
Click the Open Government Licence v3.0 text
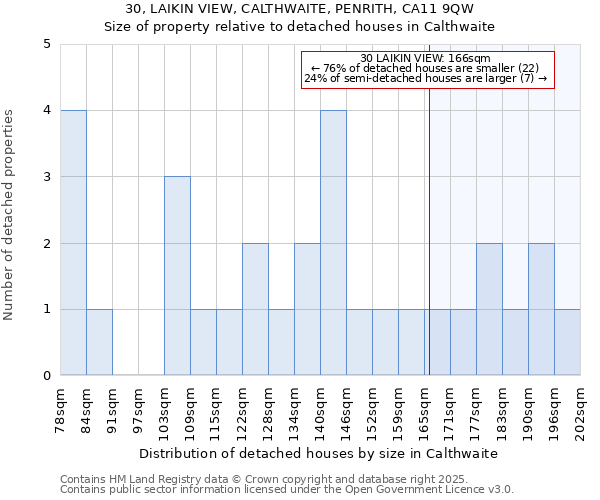[287, 490]
